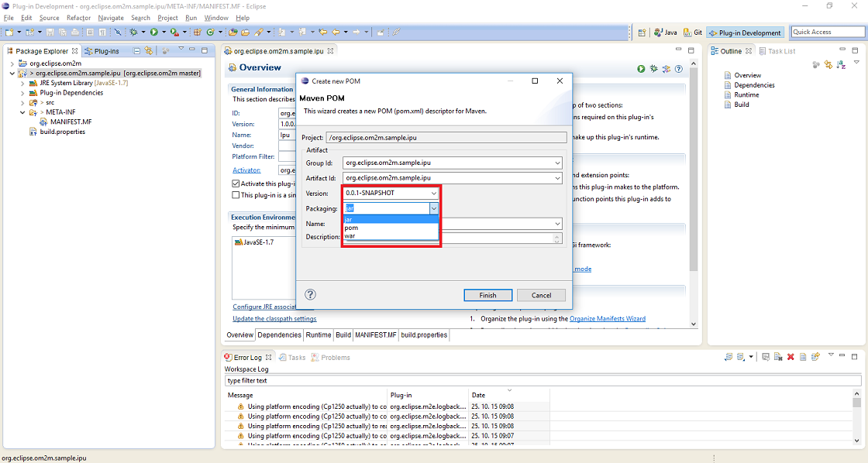Open the Artifact Id dropdown arrow
This screenshot has width=868, height=463.
pos(557,178)
